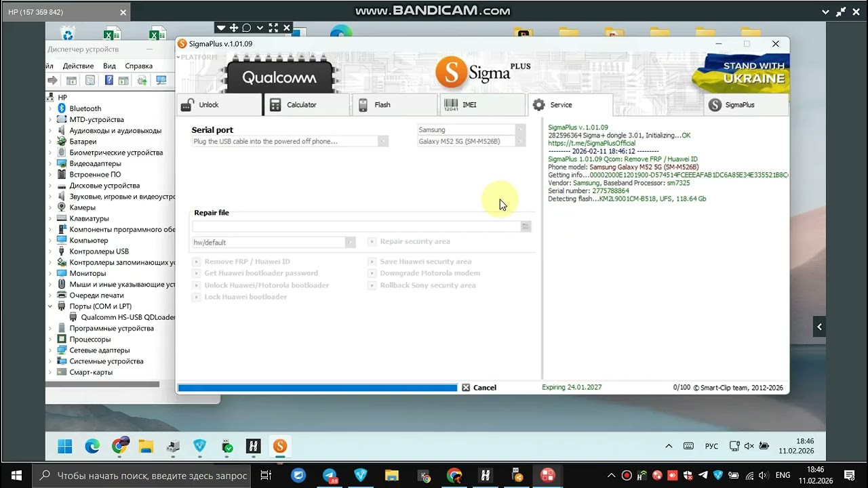Open the Samsung brand dropdown
This screenshot has height=488, width=868.
(x=520, y=129)
